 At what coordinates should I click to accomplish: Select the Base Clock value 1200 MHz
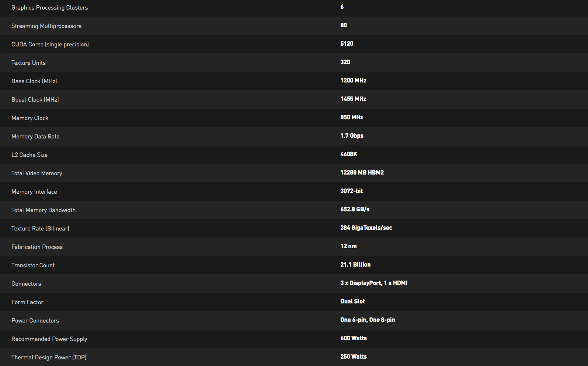coord(353,81)
